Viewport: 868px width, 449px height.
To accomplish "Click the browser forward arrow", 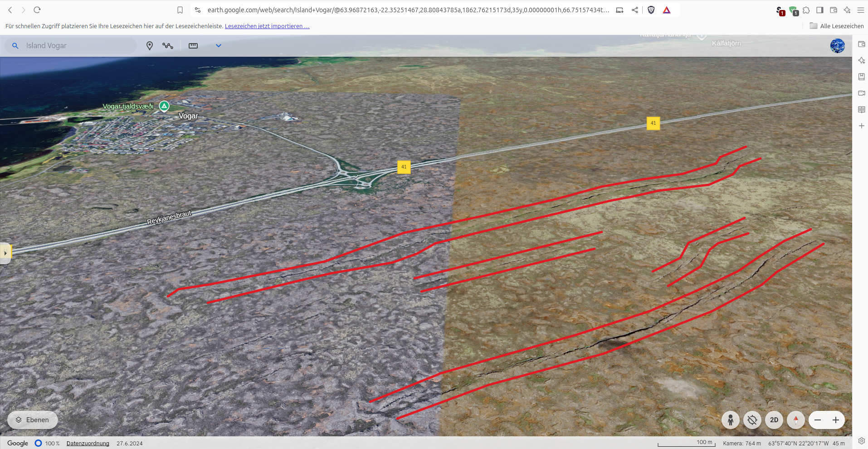I will pyautogui.click(x=24, y=10).
